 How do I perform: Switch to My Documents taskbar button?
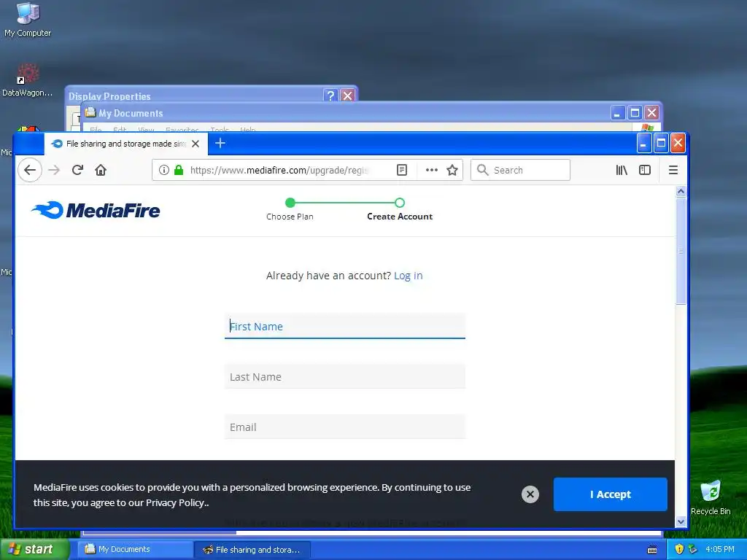pos(135,550)
